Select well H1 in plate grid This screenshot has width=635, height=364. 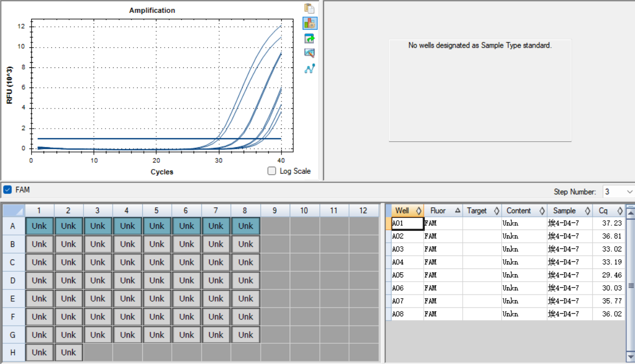39,352
